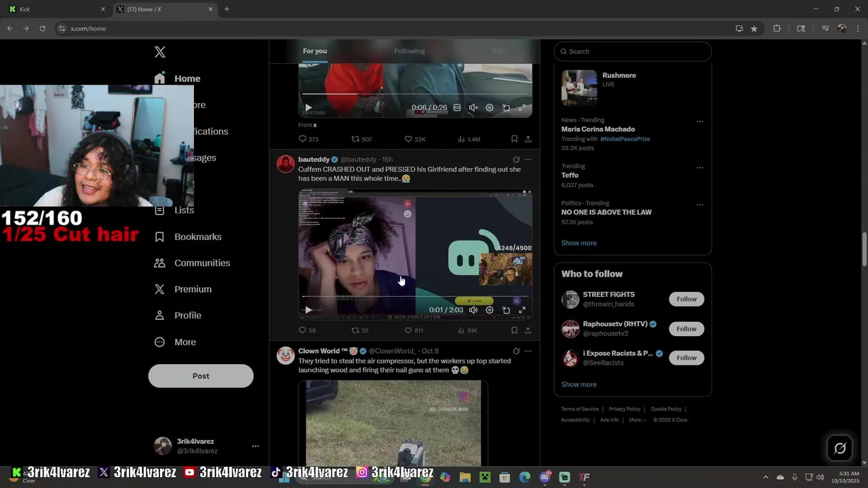
Task: Play the top video at 0:06
Action: click(x=309, y=108)
